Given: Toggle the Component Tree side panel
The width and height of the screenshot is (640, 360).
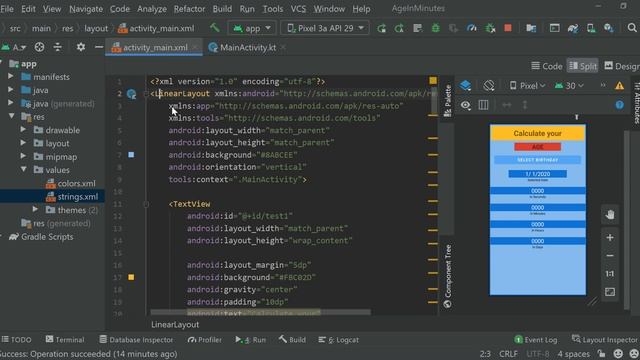Looking at the screenshot, I should click(448, 276).
